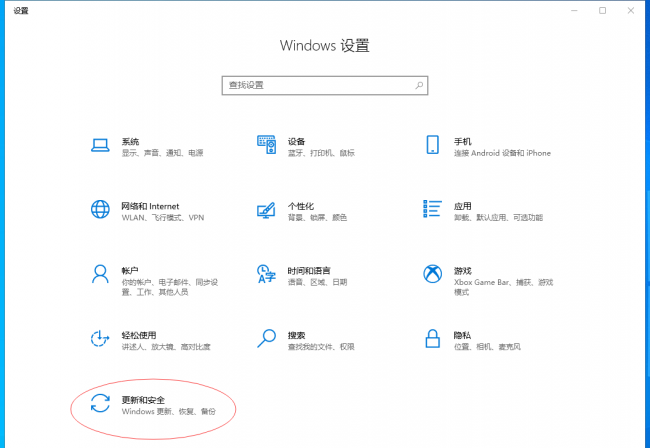Screen dimensions: 650x448
Task: Click the circular arrows icon for 更新和安全
Action: tap(100, 403)
